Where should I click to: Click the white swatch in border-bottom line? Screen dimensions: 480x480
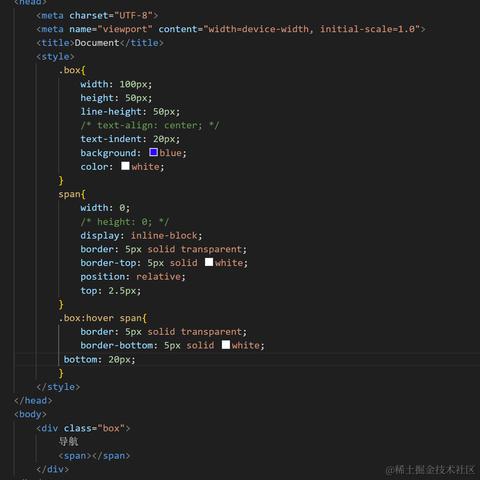(226, 345)
